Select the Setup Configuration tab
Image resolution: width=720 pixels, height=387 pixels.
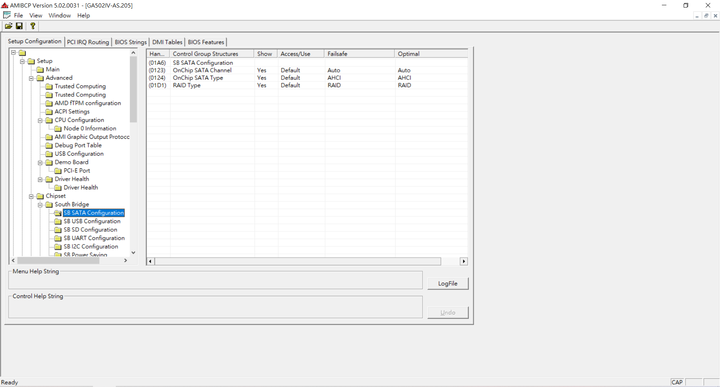pyautogui.click(x=34, y=41)
